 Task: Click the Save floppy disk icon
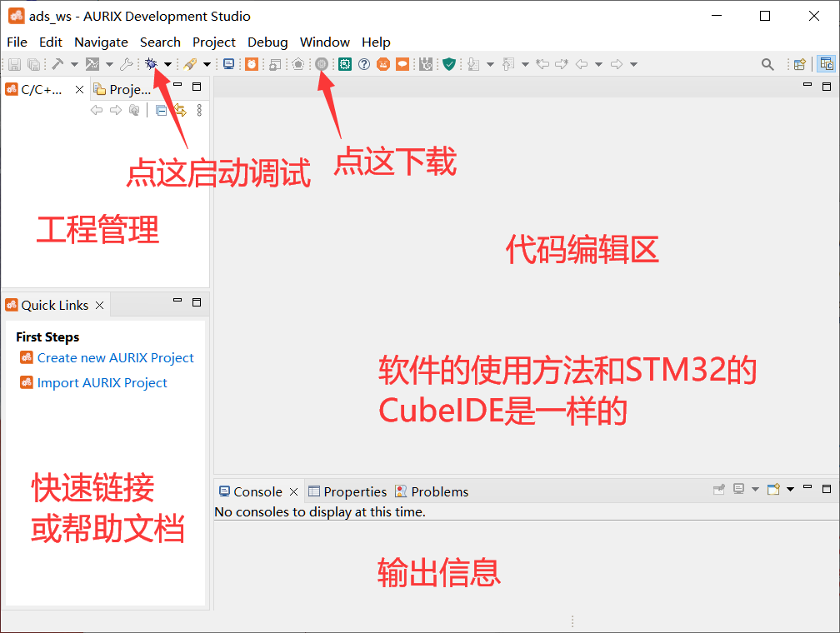point(14,64)
